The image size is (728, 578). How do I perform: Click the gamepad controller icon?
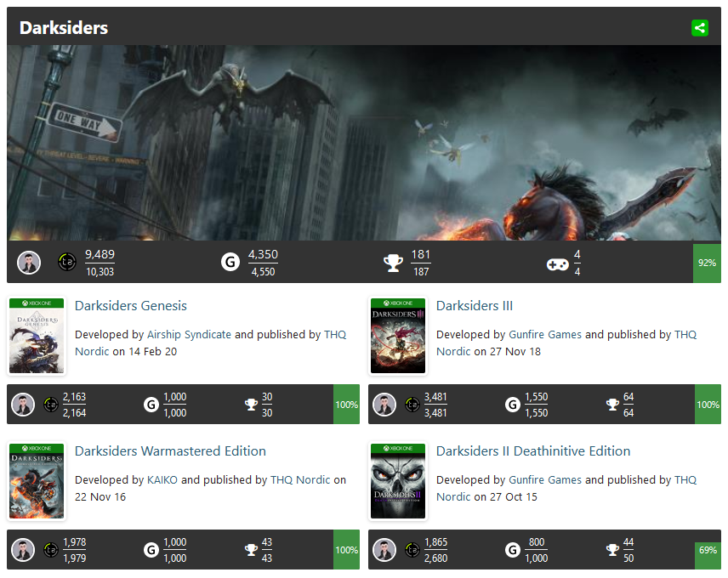557,263
